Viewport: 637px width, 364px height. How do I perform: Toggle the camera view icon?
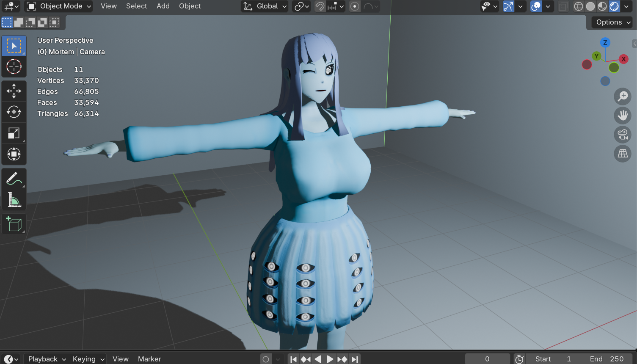[623, 135]
